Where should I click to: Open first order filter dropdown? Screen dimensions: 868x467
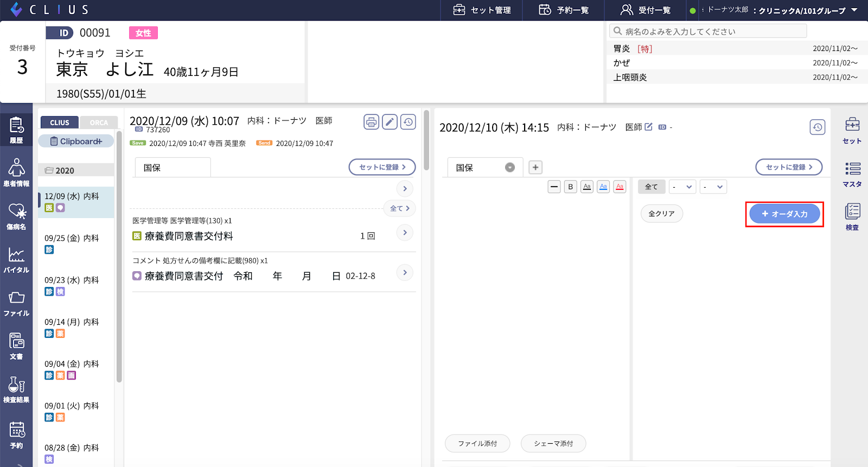[682, 187]
